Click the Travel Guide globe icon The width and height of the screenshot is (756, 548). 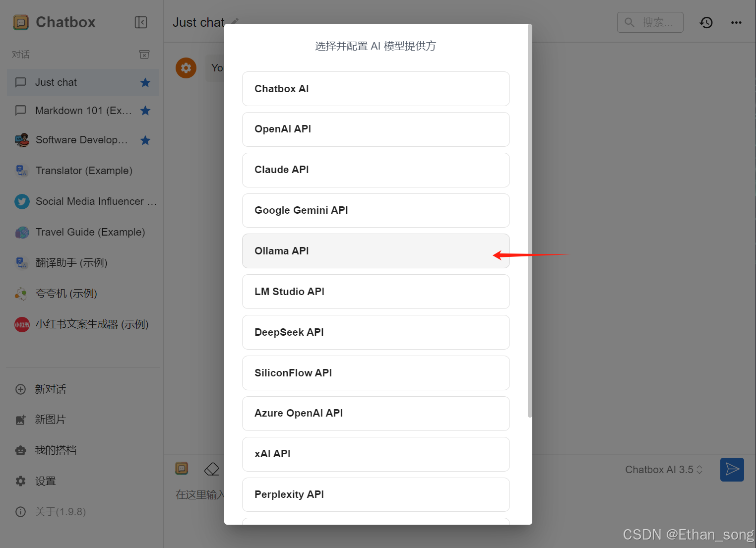(x=22, y=232)
